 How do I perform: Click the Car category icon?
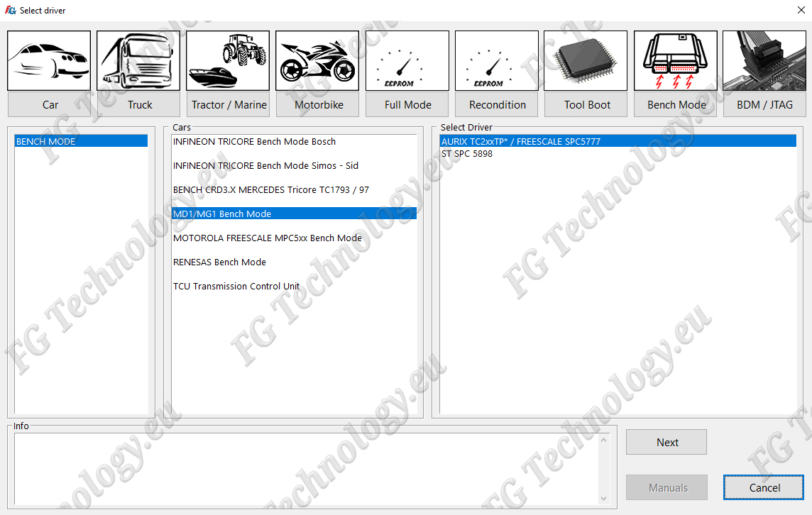tap(49, 61)
